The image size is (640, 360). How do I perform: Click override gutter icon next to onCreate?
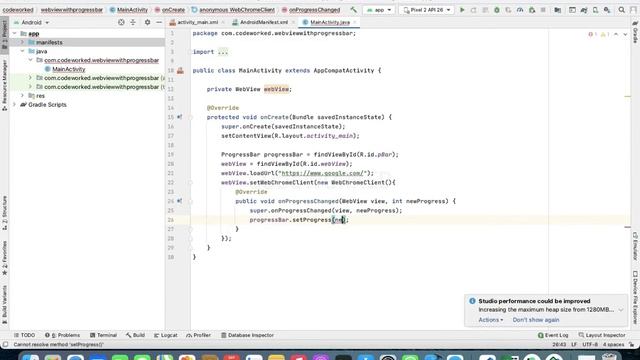(x=180, y=117)
